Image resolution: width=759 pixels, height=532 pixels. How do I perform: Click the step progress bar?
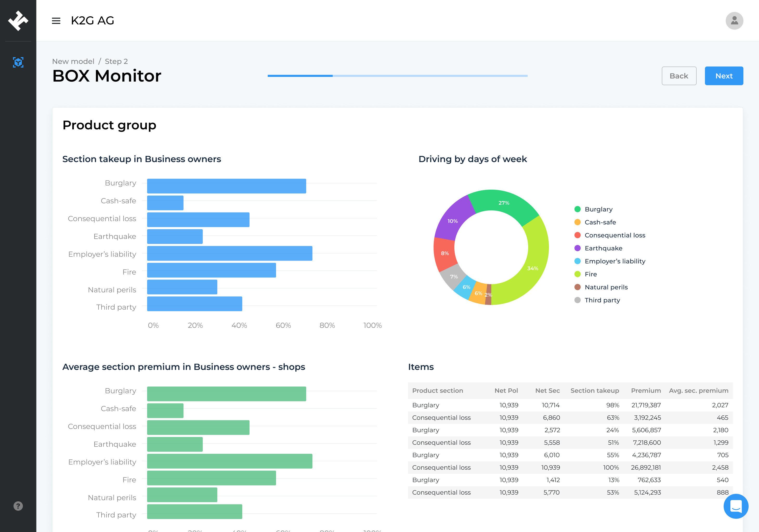tap(397, 76)
